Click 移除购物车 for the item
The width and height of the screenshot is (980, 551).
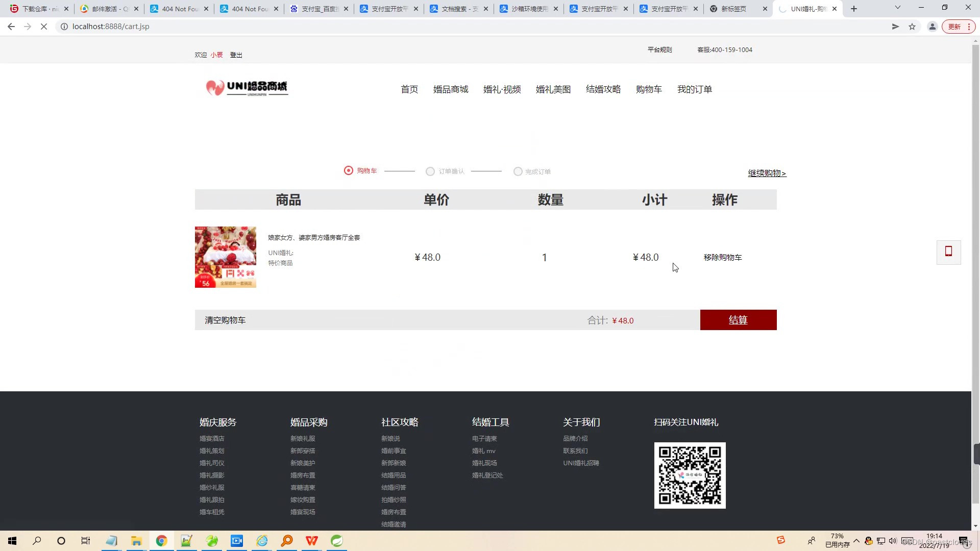point(723,257)
